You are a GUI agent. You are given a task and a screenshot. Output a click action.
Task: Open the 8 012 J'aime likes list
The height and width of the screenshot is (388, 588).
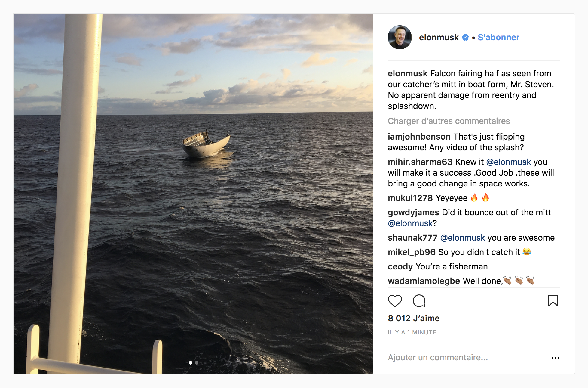pyautogui.click(x=414, y=318)
